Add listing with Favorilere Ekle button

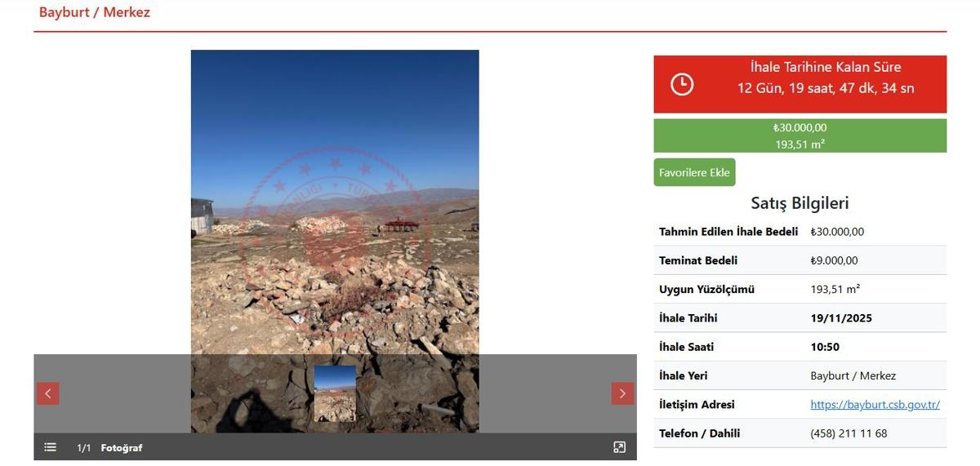tap(694, 173)
